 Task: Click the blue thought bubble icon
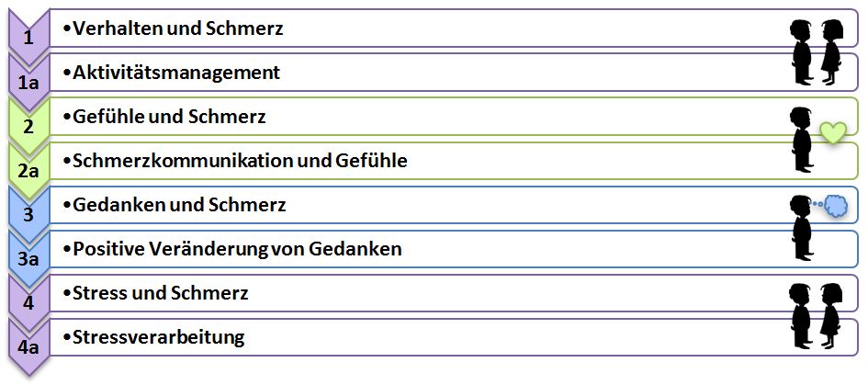click(x=834, y=206)
